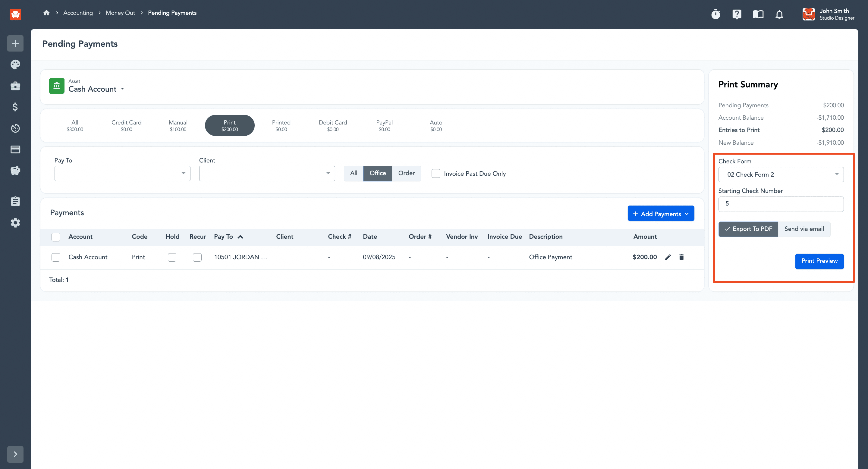Expand the sidebar with the chevron arrow
The height and width of the screenshot is (469, 868).
(15, 454)
